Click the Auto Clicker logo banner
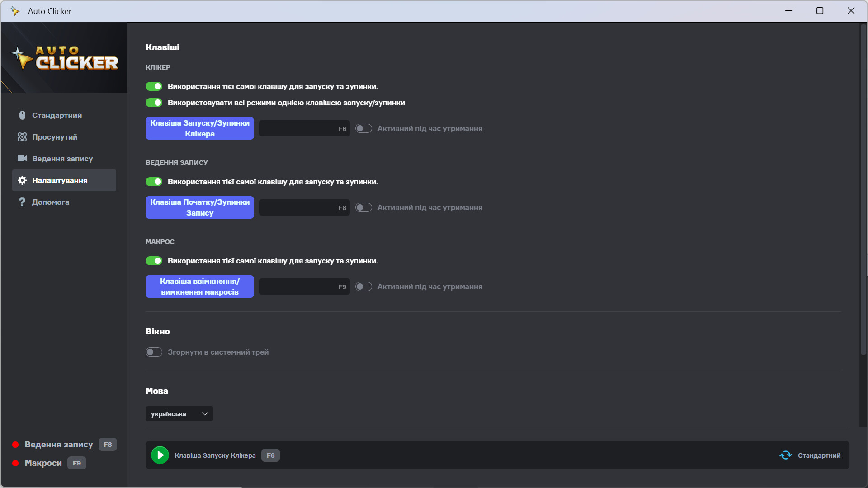The image size is (868, 488). click(x=64, y=58)
